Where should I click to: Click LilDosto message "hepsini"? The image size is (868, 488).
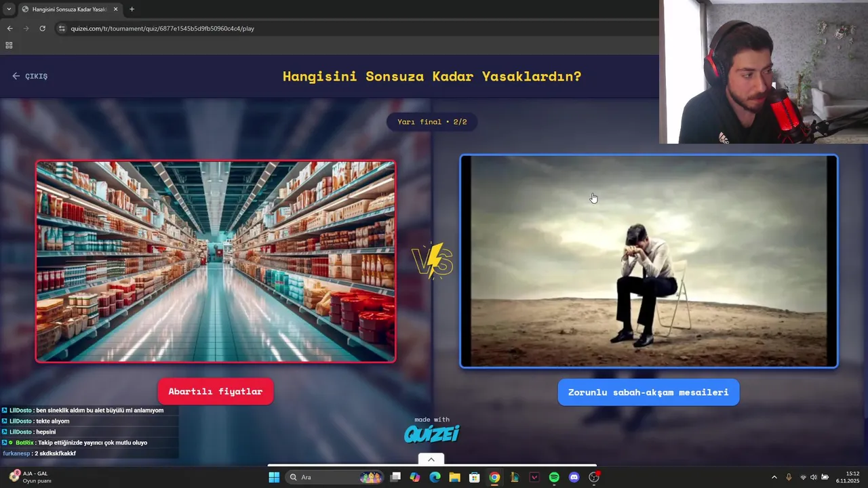pyautogui.click(x=29, y=432)
